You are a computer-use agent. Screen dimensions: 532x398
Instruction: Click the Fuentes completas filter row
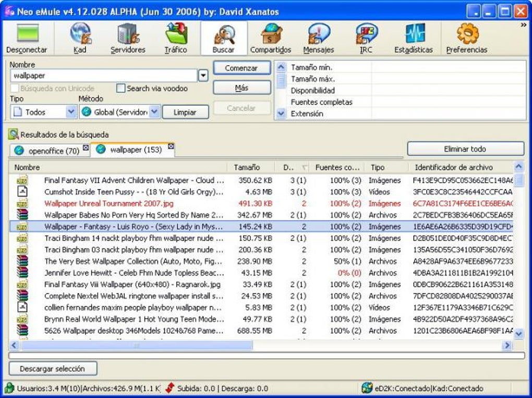406,102
